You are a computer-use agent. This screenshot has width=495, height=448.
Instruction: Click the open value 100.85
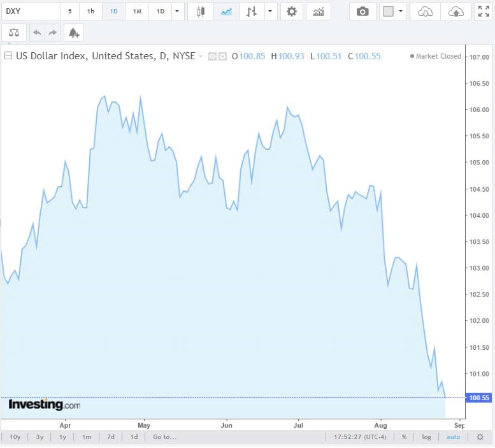coord(252,57)
